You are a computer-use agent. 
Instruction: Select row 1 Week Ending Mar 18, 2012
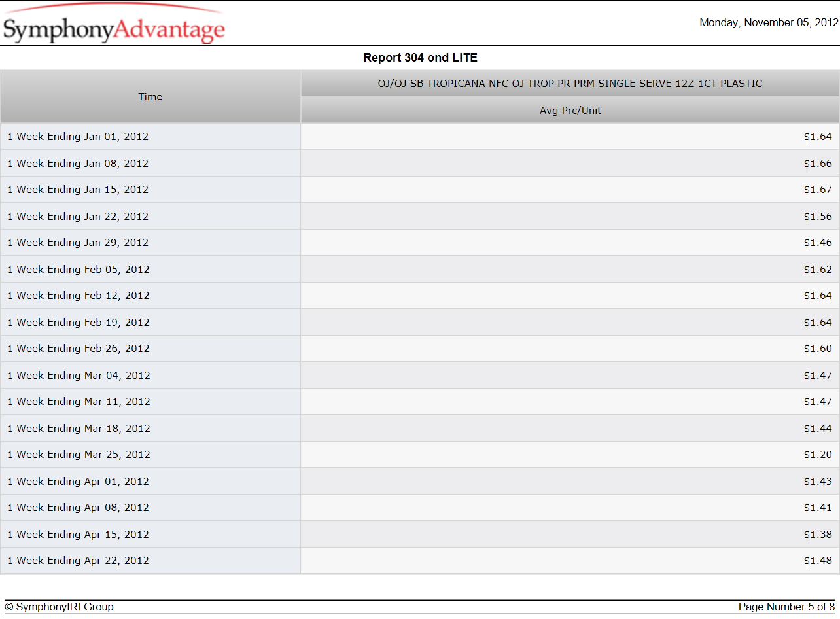tap(420, 429)
